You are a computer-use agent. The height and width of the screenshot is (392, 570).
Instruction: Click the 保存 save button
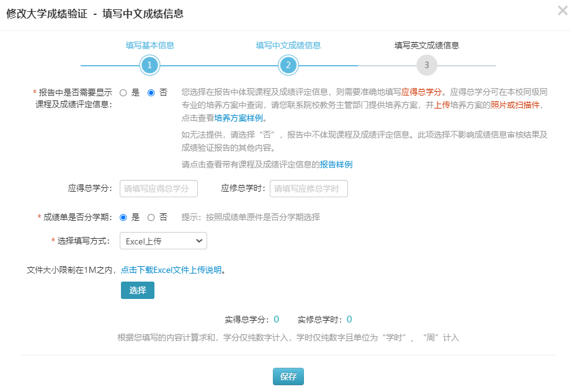287,376
